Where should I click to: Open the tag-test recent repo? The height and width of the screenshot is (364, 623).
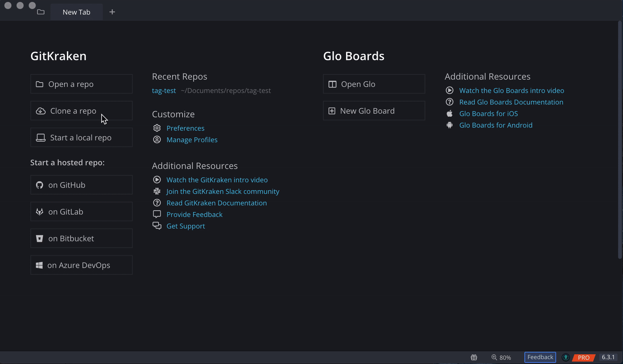coord(164,91)
